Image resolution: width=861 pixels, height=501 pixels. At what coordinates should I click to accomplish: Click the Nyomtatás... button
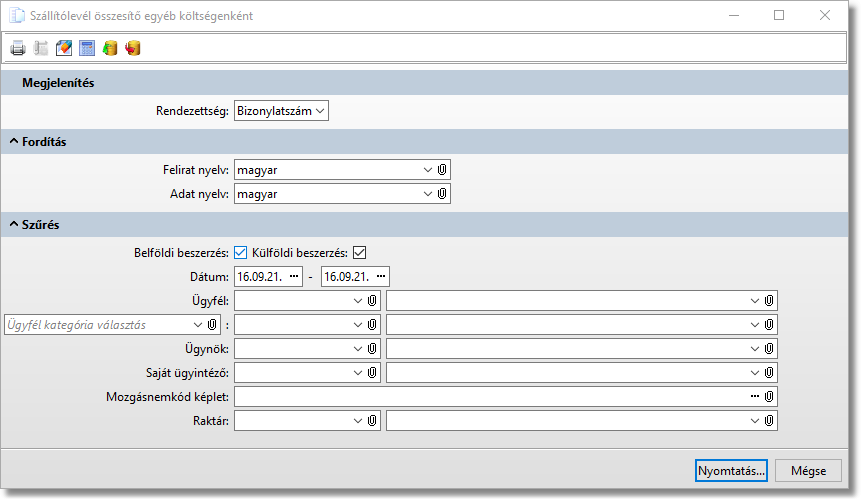[731, 470]
